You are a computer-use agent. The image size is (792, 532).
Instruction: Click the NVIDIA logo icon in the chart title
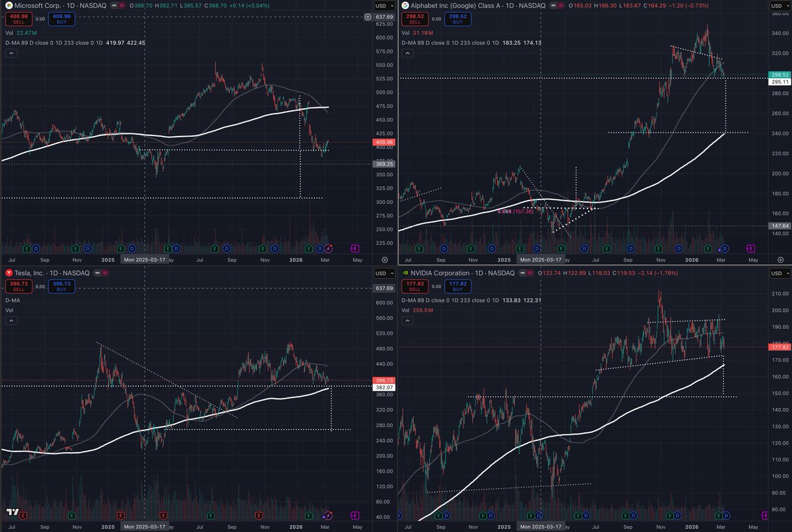[405, 272]
